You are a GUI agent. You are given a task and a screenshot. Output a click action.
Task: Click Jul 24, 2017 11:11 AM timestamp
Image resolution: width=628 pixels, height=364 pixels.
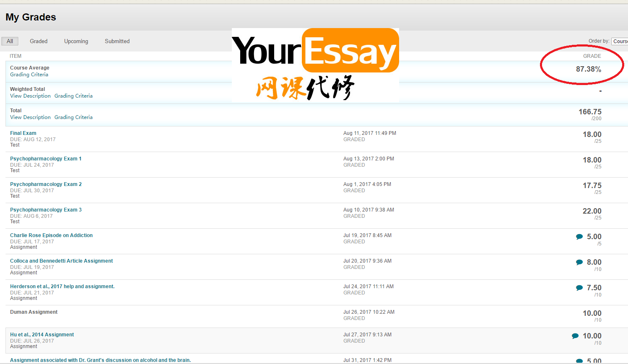point(368,287)
